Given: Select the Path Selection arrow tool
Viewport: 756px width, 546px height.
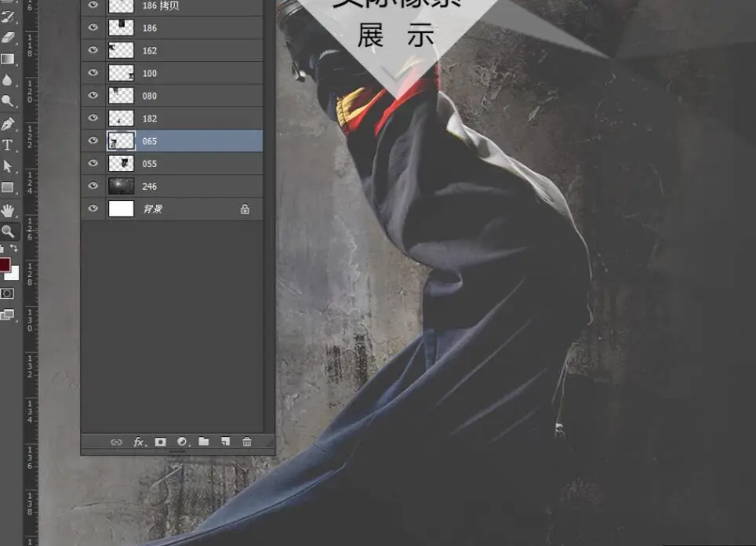Looking at the screenshot, I should (8, 166).
